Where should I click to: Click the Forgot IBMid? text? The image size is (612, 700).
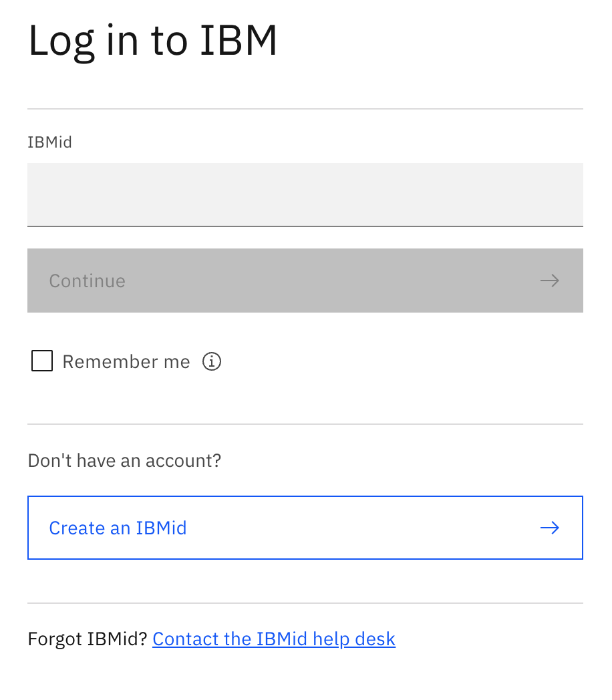(x=88, y=639)
